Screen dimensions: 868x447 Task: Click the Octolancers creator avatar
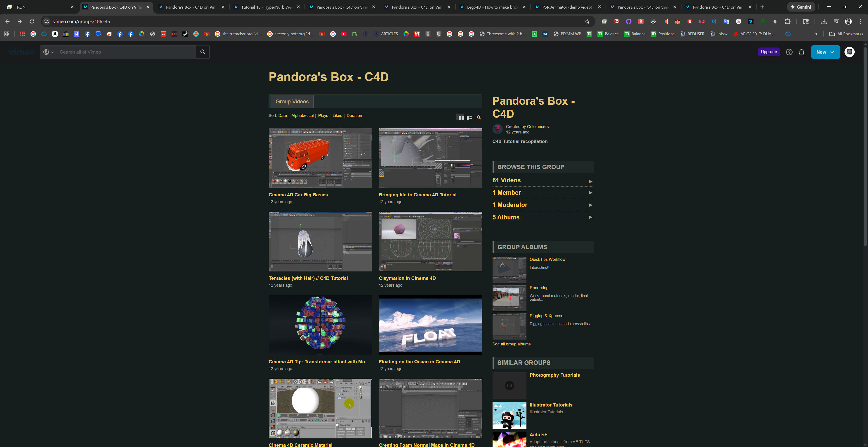point(497,129)
